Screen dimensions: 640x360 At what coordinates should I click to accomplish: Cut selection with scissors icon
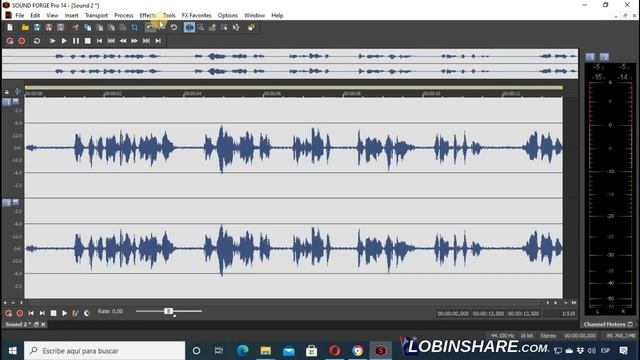tap(76, 27)
